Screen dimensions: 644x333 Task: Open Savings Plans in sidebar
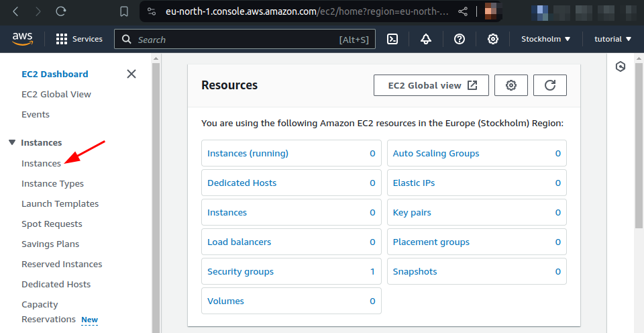[50, 244]
